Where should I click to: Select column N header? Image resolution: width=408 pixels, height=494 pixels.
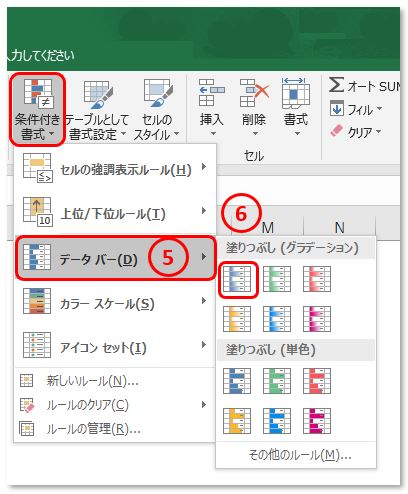point(339,228)
